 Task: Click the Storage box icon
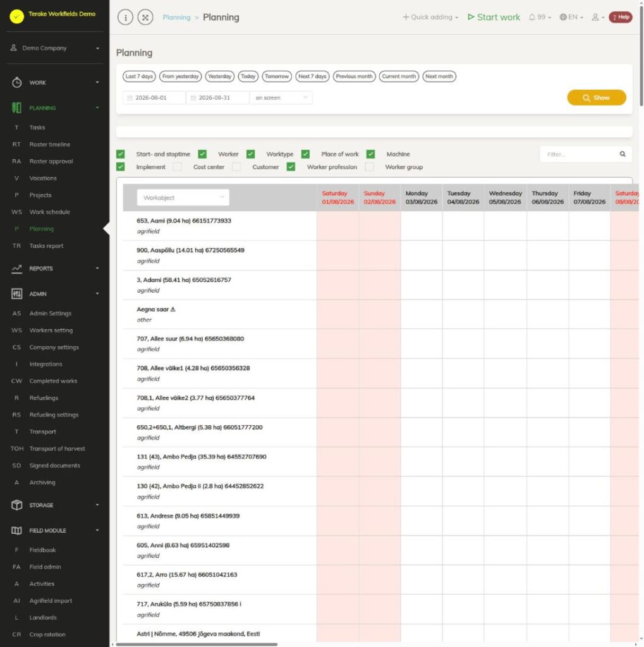(x=16, y=505)
